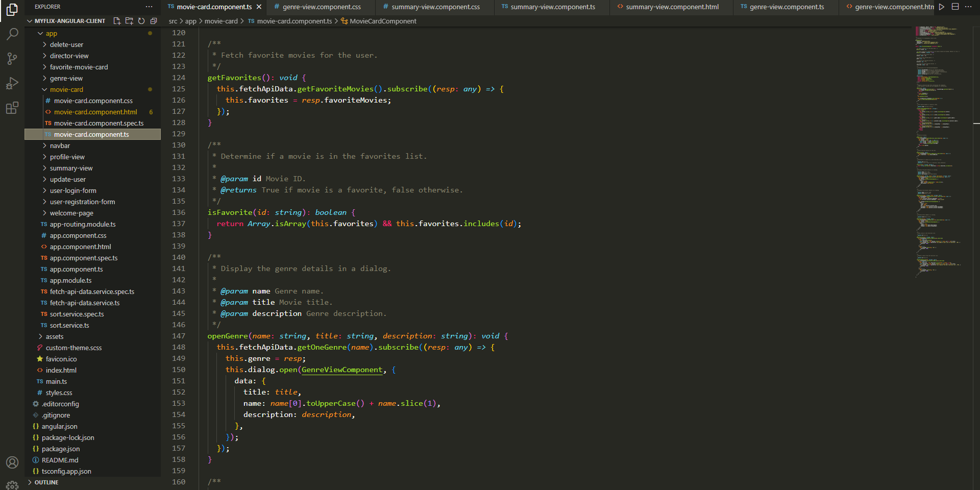The image size is (980, 490).
Task: Expand the profile-view folder
Action: click(x=92, y=157)
